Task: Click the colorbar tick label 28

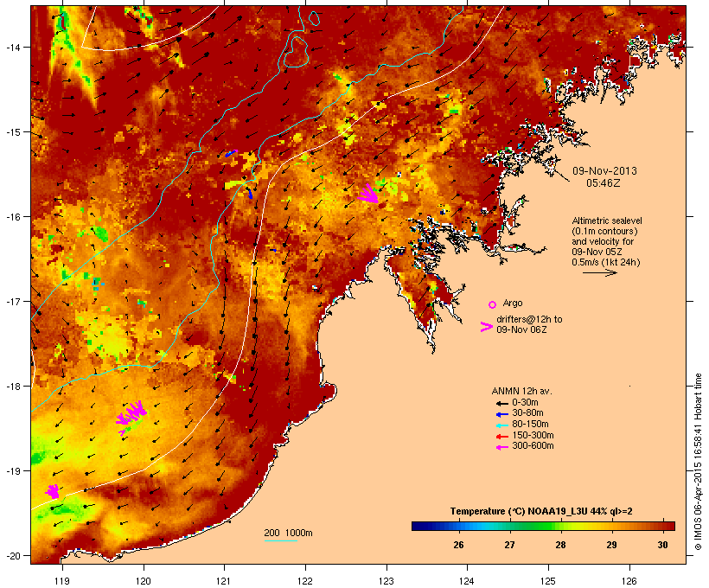Action: (x=560, y=545)
